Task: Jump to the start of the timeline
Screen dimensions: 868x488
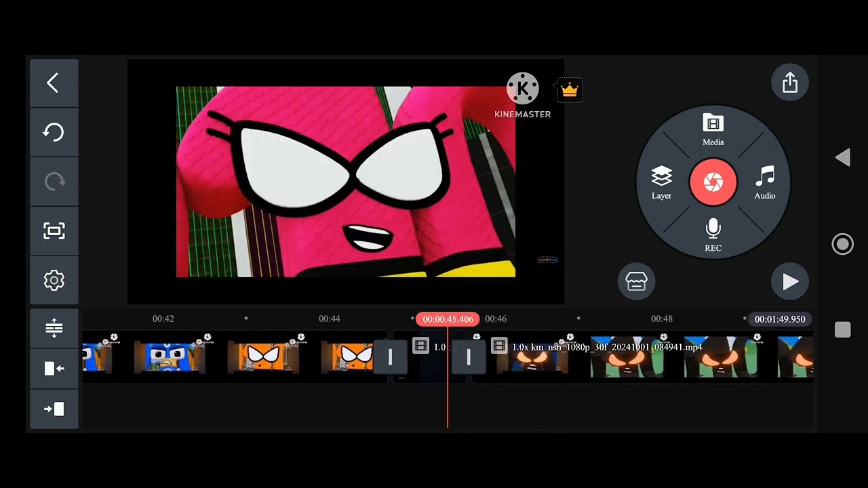Action: tap(54, 369)
